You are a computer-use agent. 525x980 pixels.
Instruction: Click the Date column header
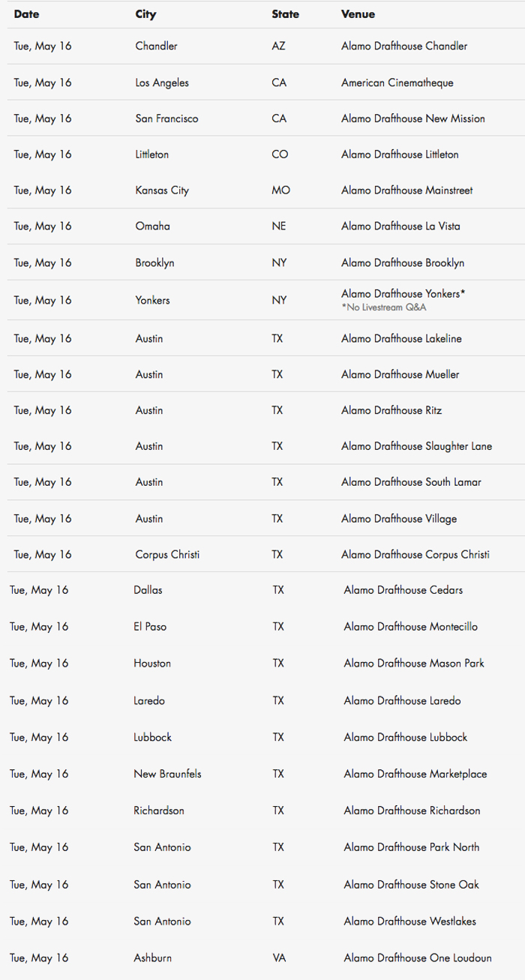(26, 14)
